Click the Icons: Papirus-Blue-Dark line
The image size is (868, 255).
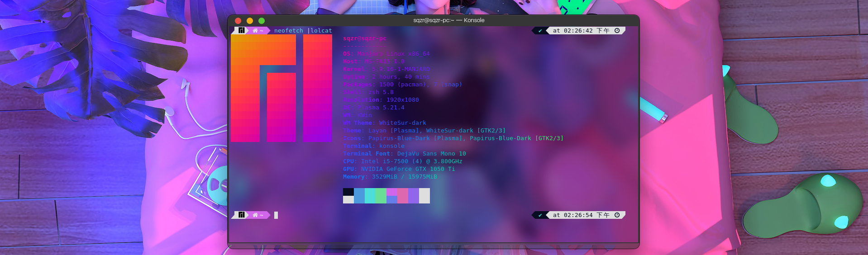tap(453, 138)
